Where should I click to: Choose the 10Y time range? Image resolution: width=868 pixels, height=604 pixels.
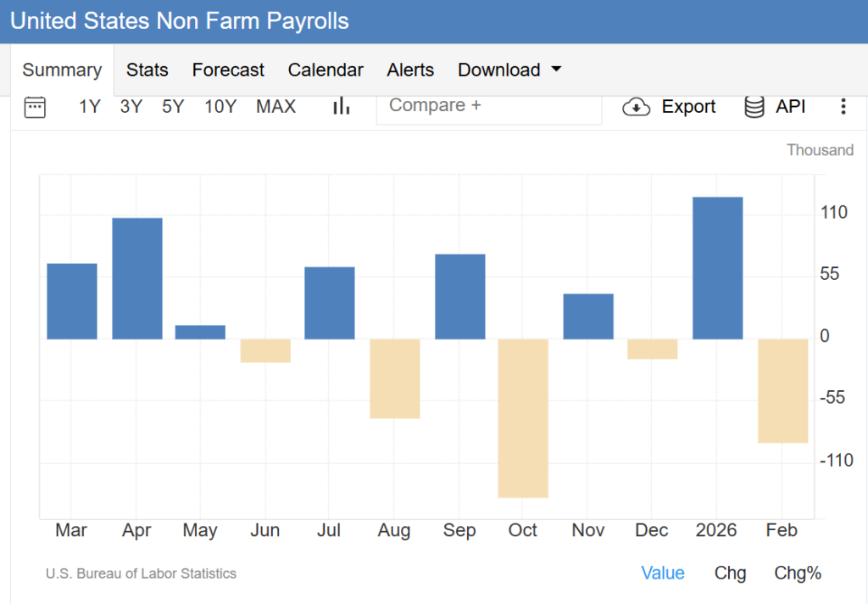click(x=220, y=107)
